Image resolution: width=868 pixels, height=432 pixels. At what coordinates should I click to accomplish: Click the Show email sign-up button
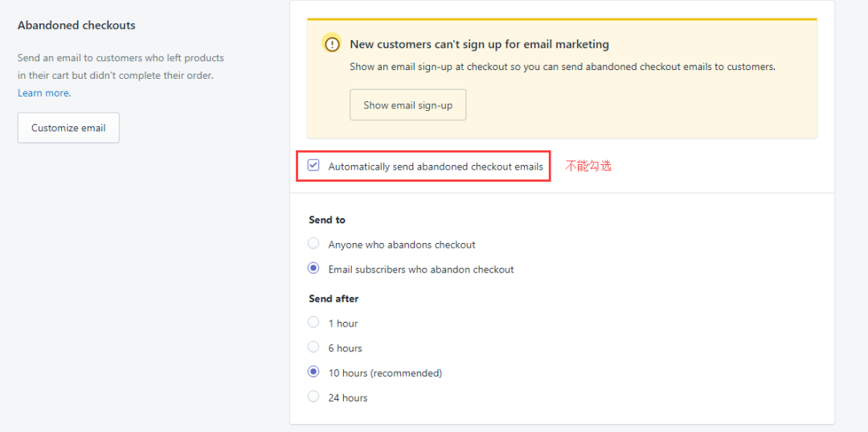[x=408, y=105]
